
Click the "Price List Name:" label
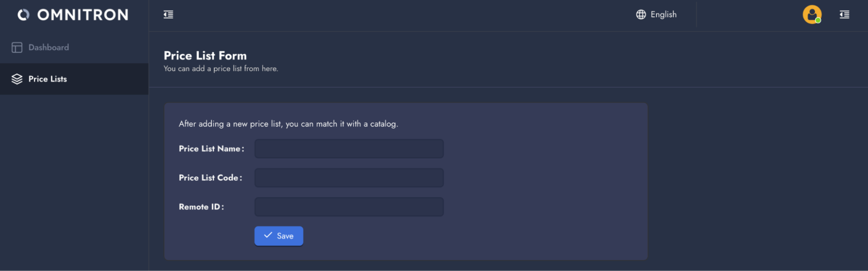point(211,149)
